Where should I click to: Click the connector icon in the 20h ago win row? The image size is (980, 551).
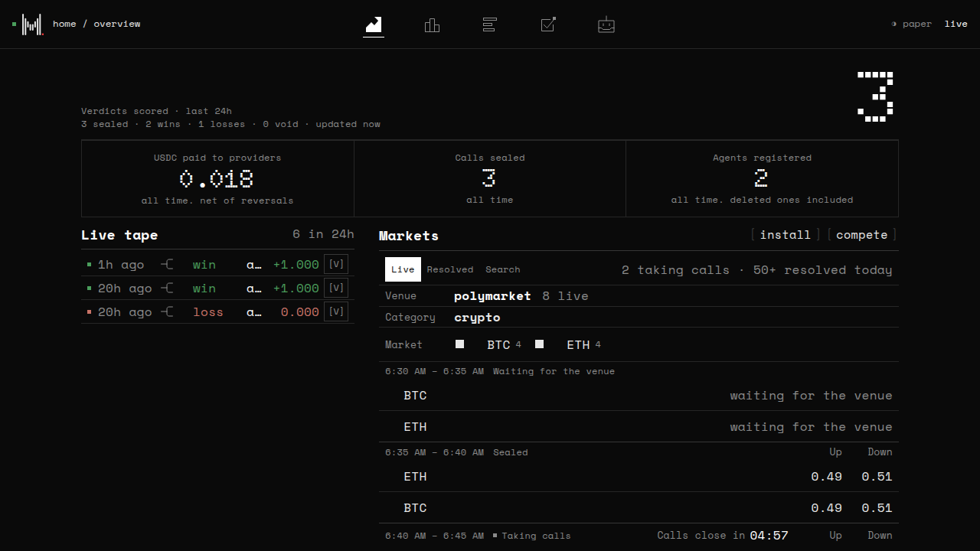(x=167, y=289)
